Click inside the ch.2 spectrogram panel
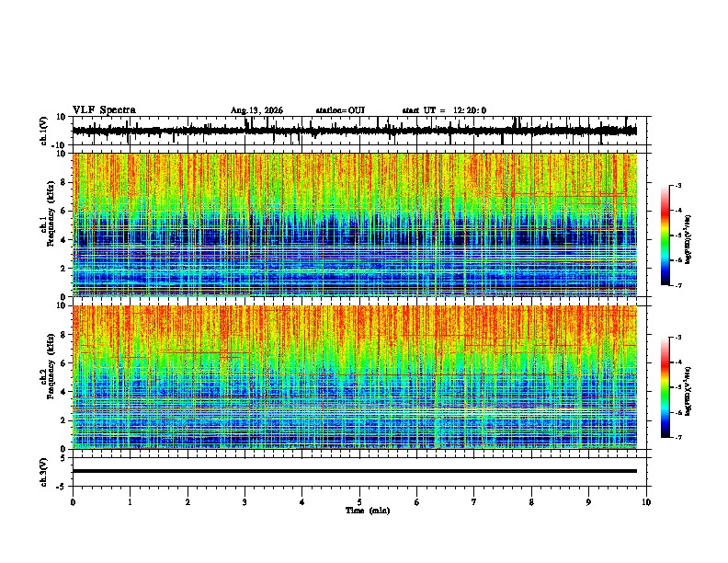The height and width of the screenshot is (563, 728). (355, 377)
